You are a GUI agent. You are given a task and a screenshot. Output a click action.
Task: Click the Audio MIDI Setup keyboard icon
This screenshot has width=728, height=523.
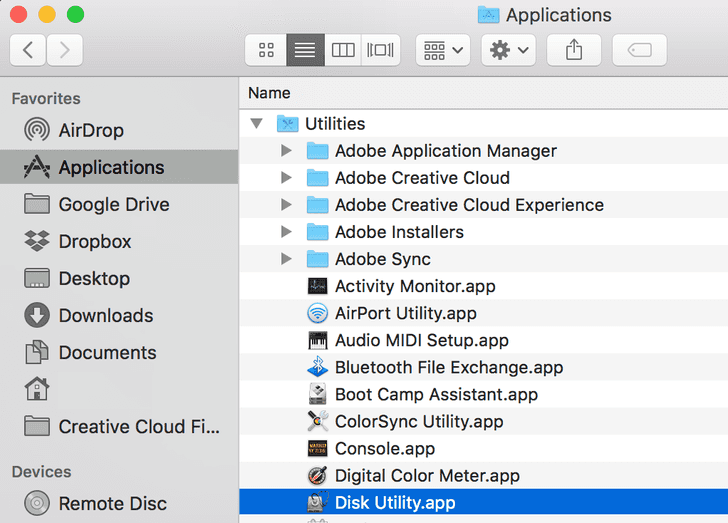coord(317,340)
